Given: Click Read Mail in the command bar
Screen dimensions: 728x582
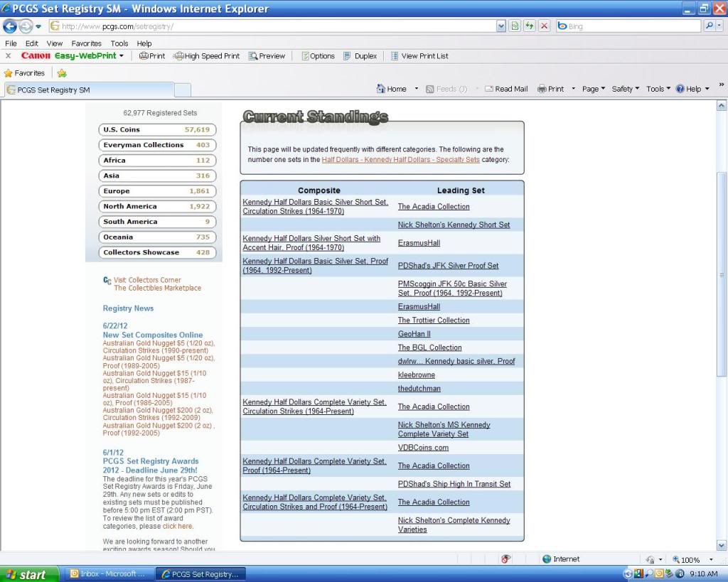Looking at the screenshot, I should [506, 89].
